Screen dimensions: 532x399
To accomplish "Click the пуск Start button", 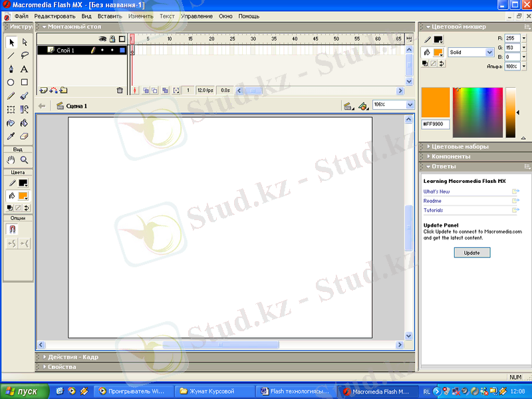I will point(25,391).
